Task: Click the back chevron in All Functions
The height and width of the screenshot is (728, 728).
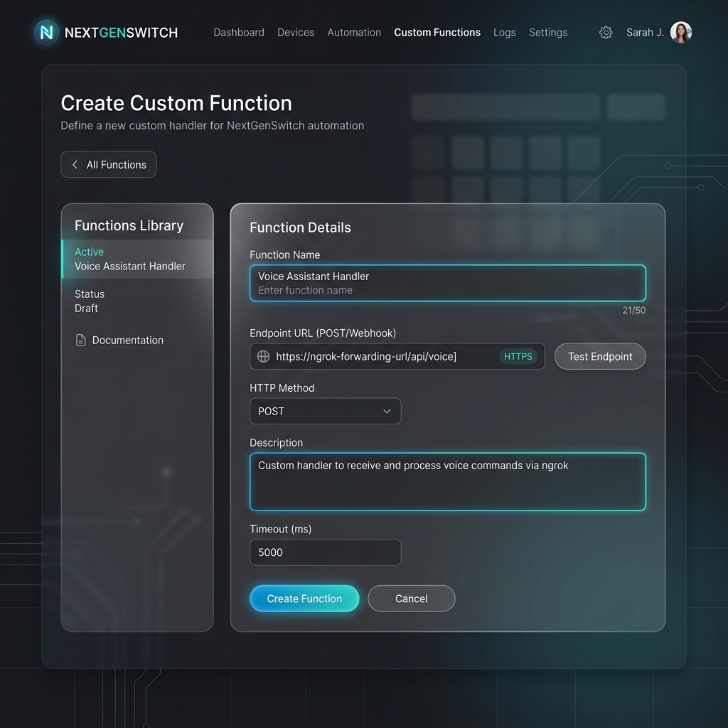Action: [x=75, y=165]
